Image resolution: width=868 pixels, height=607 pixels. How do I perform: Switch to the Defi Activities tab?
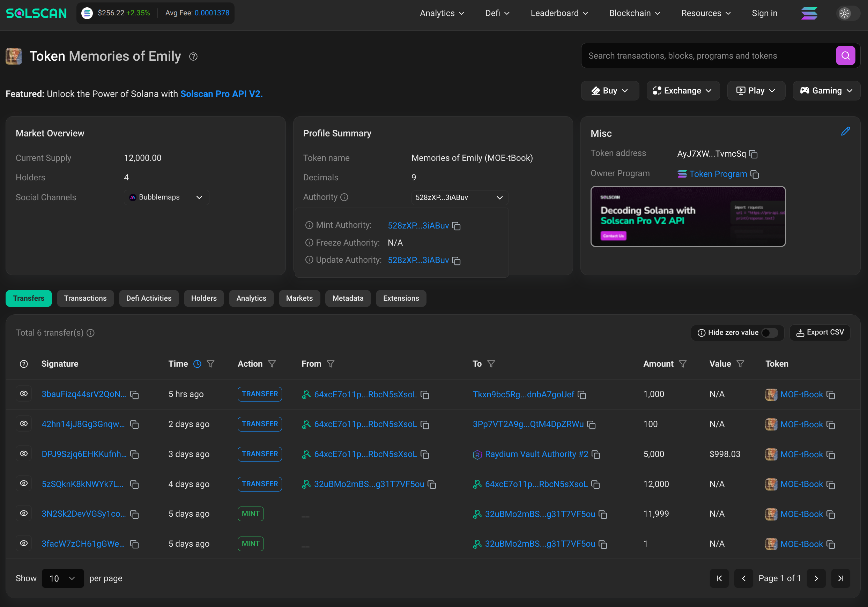149,299
